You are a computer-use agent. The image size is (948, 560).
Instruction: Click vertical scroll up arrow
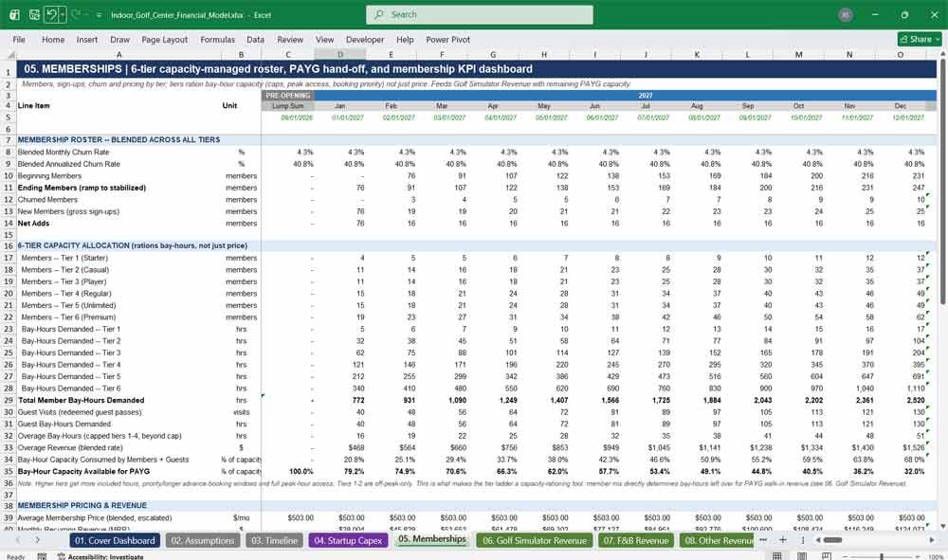pos(942,54)
